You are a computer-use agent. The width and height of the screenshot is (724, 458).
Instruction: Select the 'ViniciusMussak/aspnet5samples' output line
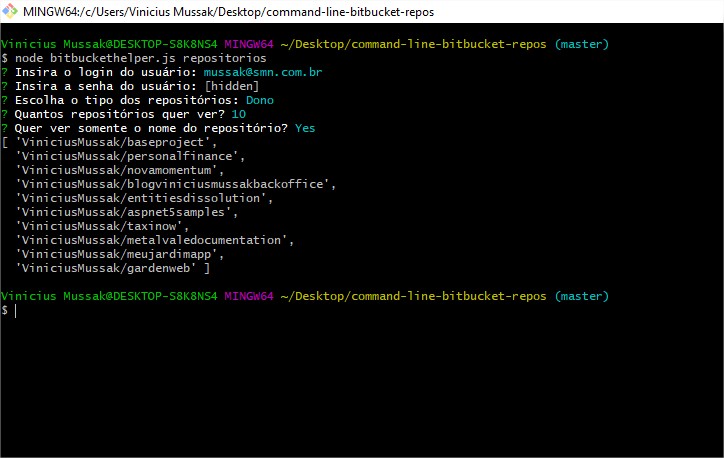tap(127, 213)
